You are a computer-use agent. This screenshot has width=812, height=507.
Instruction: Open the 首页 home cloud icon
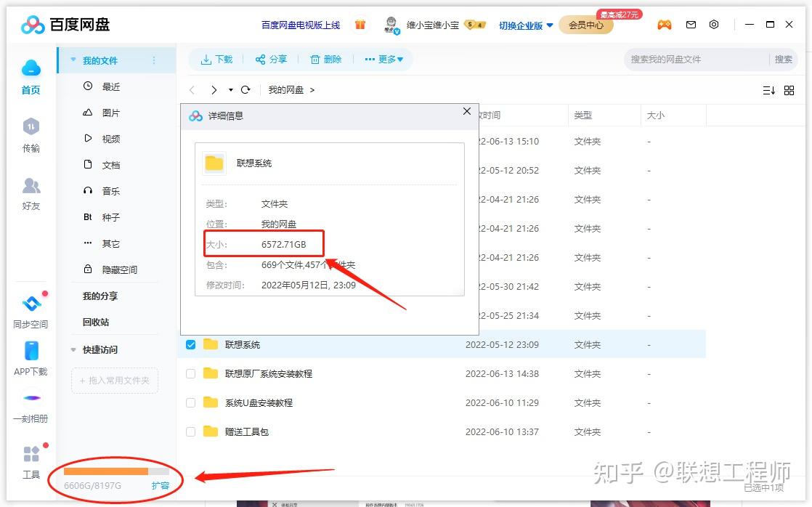click(31, 68)
